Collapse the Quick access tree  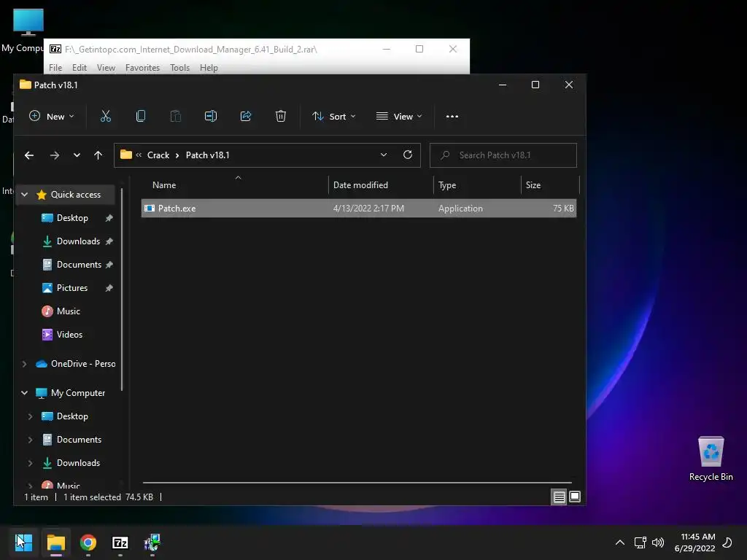pyautogui.click(x=24, y=194)
